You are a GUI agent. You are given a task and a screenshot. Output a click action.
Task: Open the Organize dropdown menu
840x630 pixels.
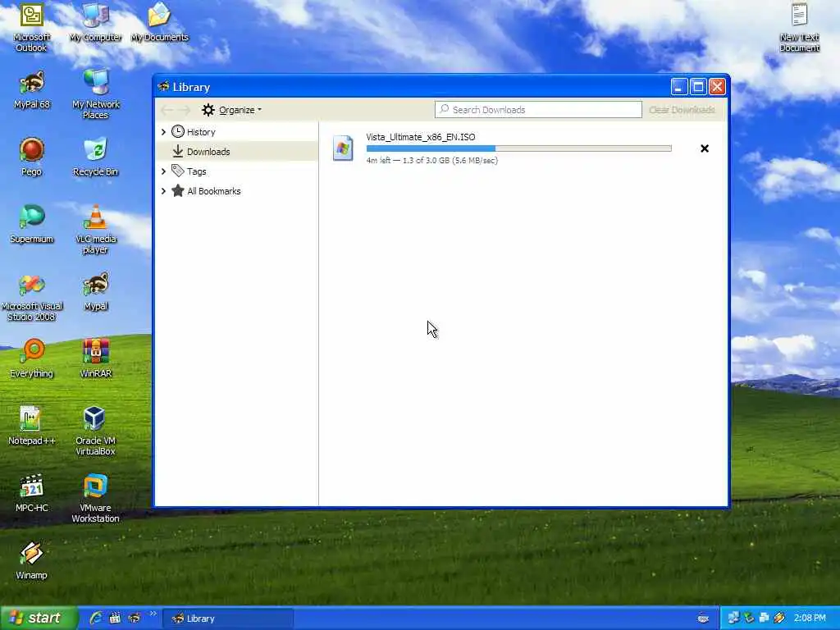(x=232, y=110)
